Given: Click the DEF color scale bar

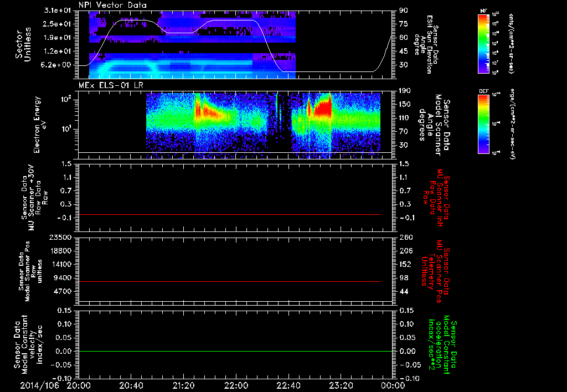Looking at the screenshot, I should point(483,124).
